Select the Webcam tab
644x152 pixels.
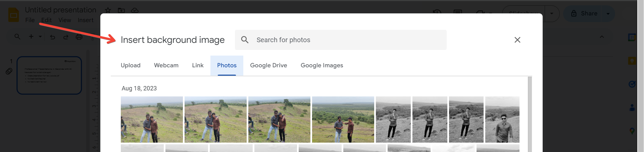tap(166, 65)
